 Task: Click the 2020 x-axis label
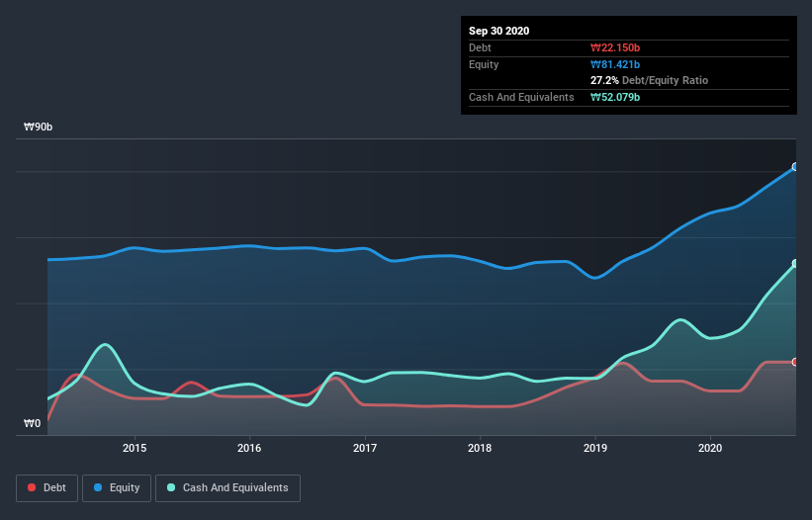tap(710, 448)
